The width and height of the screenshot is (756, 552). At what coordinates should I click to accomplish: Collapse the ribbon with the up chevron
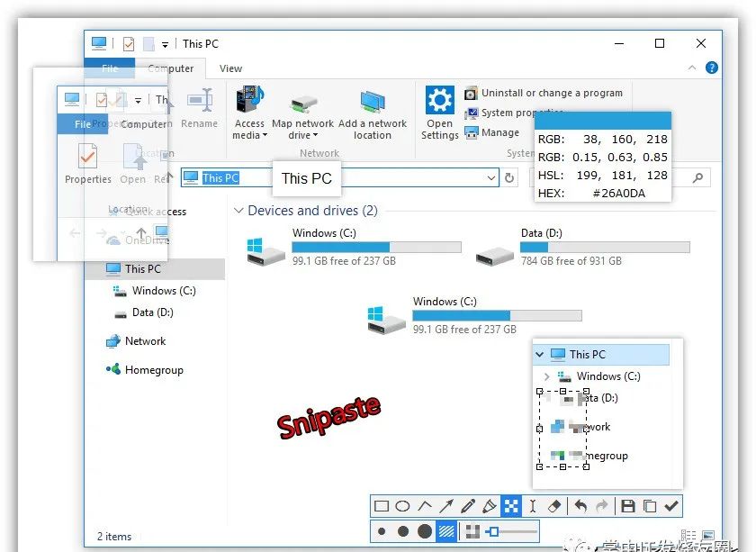tap(692, 68)
